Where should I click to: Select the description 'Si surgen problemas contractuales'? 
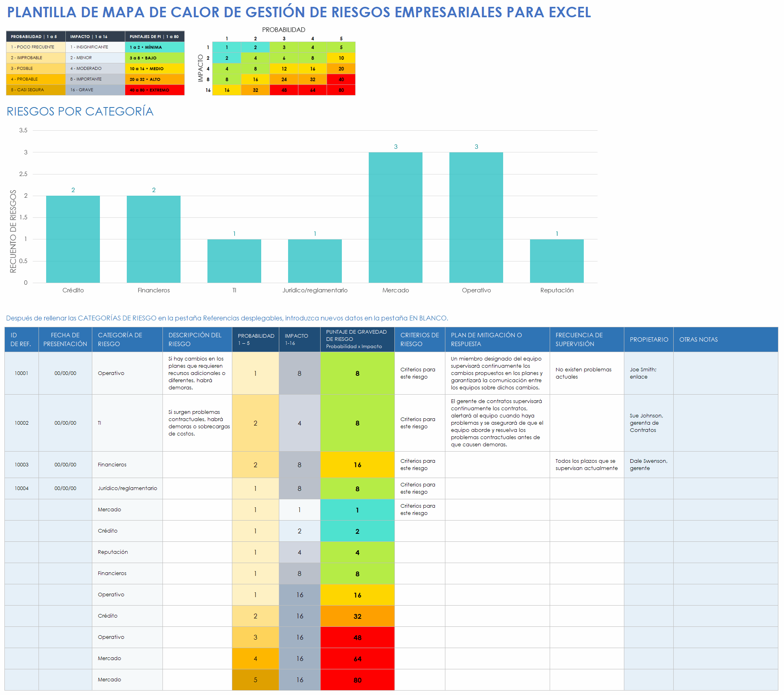coord(197,423)
